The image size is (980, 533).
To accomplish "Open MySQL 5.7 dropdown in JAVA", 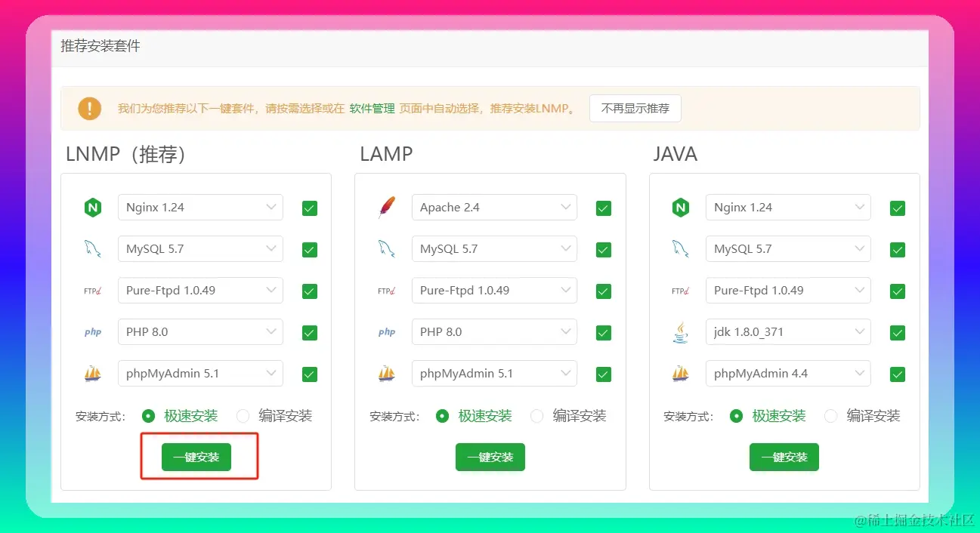I will click(788, 249).
